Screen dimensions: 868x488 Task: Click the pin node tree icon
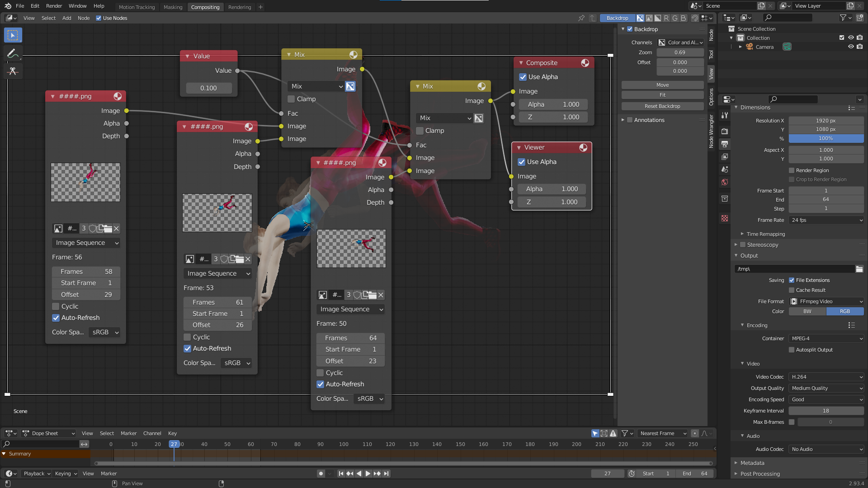pyautogui.click(x=581, y=18)
